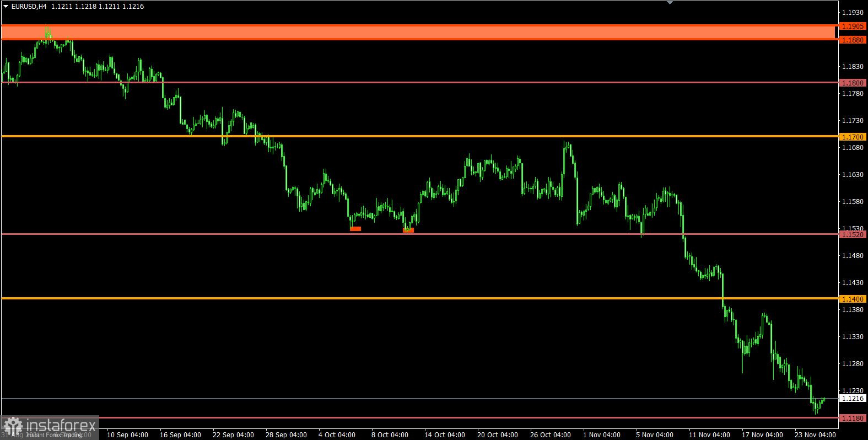Click the 1.1880 level price label
Screen dimensions: 868x440
pos(853,40)
